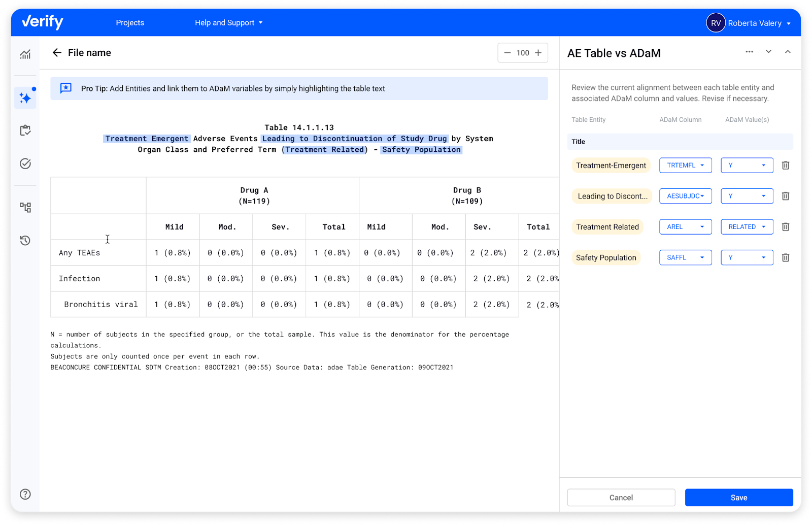Click the back arrow next to File name
The image size is (812, 525).
point(57,52)
